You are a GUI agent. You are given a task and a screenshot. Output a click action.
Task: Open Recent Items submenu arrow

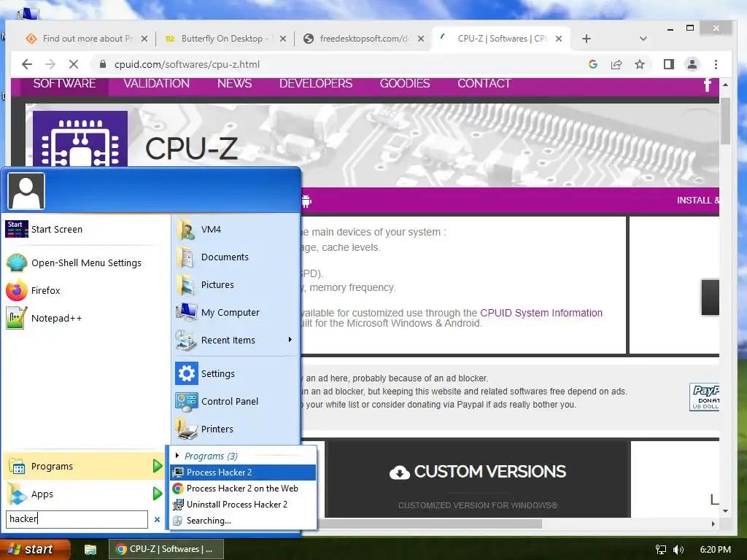pos(290,340)
